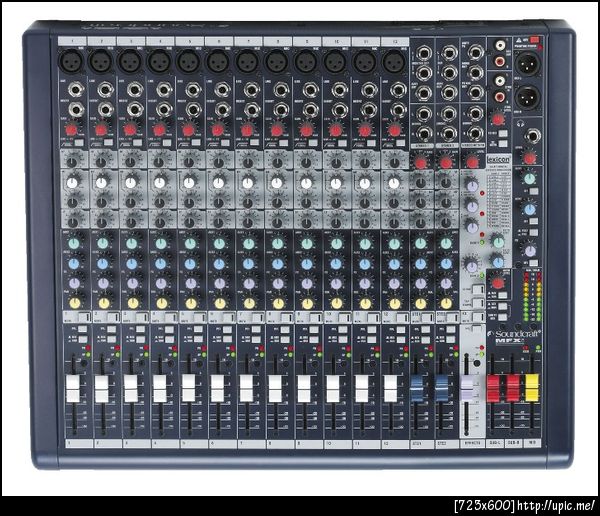The height and width of the screenshot is (516, 600).
Task: Click the master green aux 1 knob
Action: pos(530,179)
